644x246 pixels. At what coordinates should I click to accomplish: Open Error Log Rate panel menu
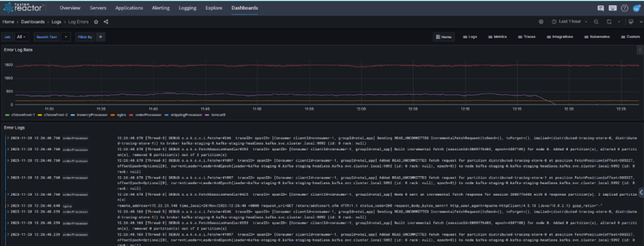640,50
